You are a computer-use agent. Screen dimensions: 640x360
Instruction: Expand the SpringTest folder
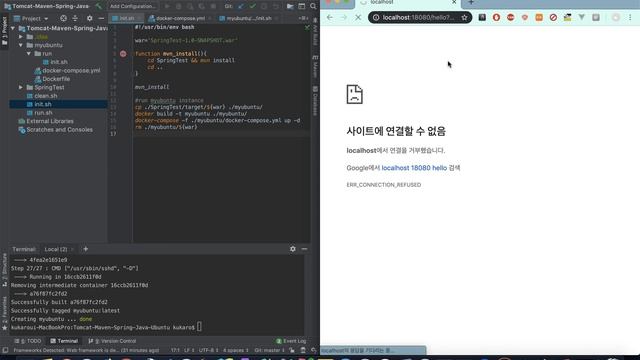coord(21,87)
